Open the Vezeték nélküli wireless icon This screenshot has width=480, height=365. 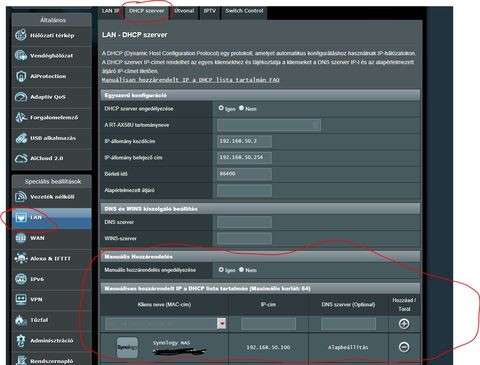[x=21, y=197]
